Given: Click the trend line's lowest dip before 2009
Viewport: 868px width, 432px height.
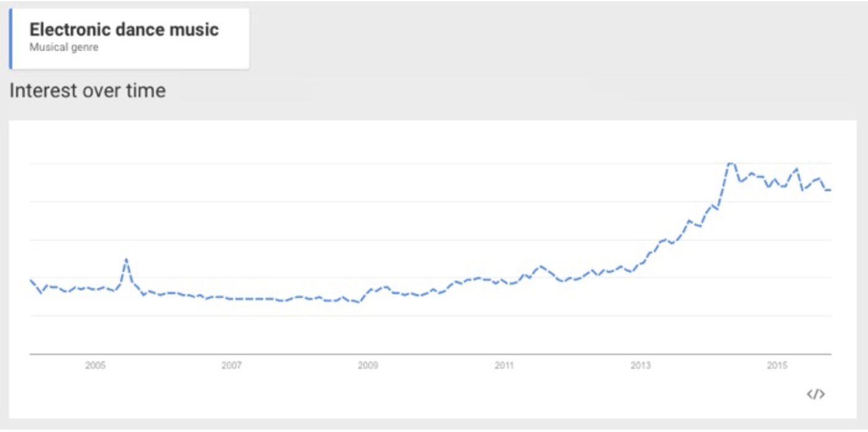Looking at the screenshot, I should point(358,302).
